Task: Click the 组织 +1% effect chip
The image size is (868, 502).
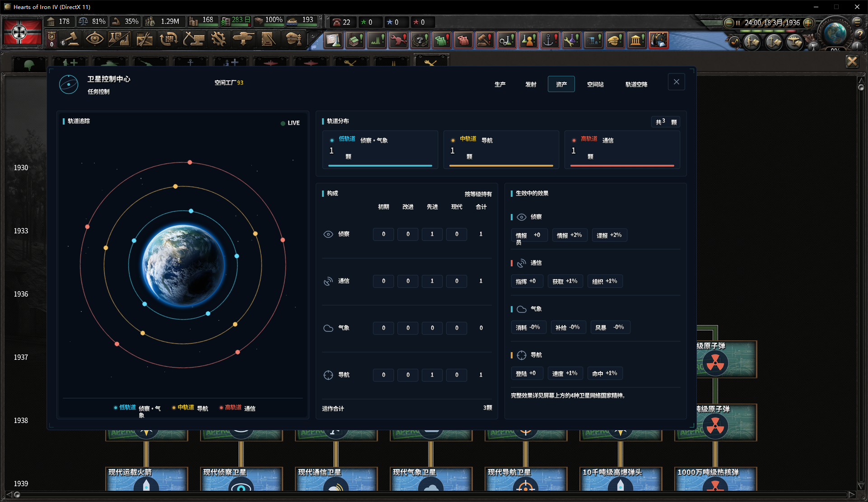Action: (x=605, y=281)
